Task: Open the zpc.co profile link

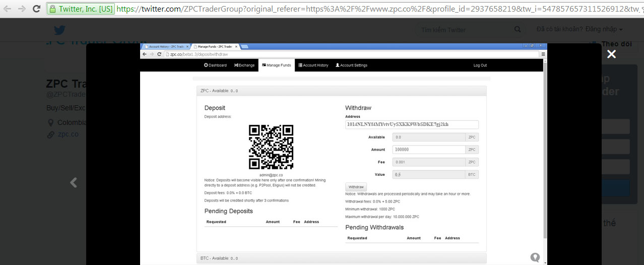Action: pyautogui.click(x=68, y=135)
